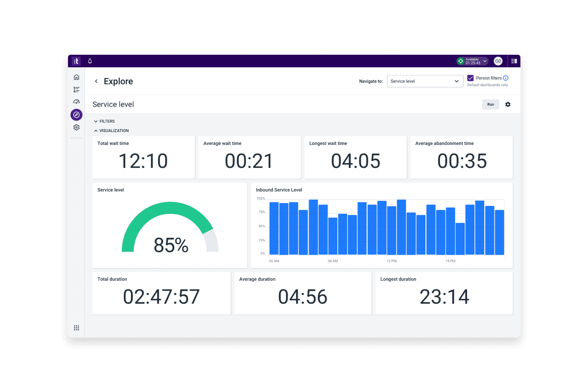Select the Explore compass icon
588x392 pixels.
(76, 115)
